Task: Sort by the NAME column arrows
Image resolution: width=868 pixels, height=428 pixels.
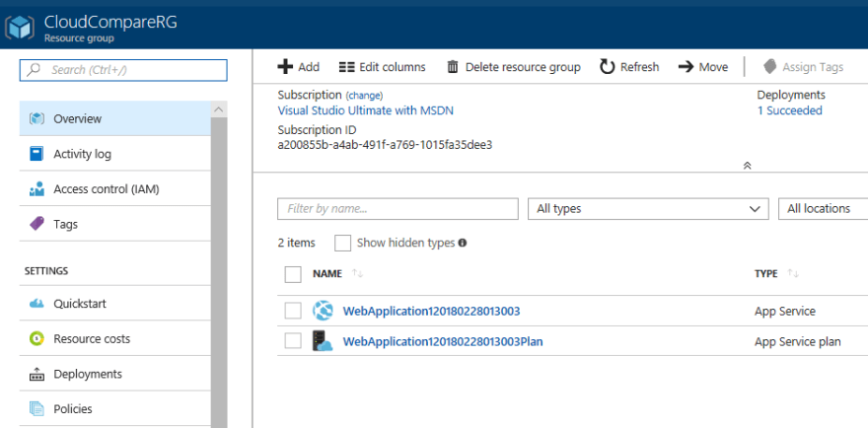Action: 357,273
